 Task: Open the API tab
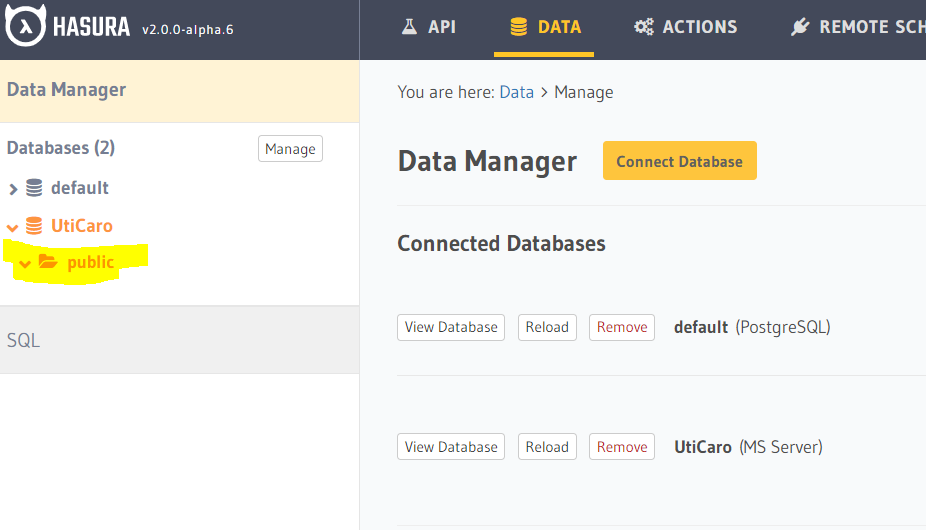tap(429, 28)
